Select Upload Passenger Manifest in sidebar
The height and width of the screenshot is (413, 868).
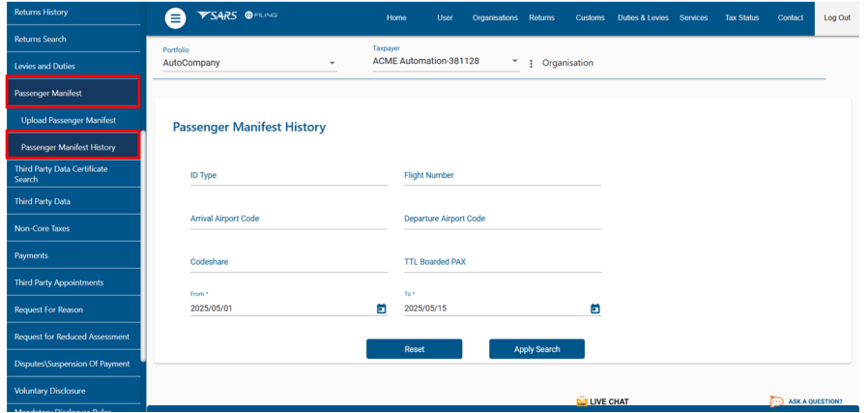pyautogui.click(x=69, y=120)
